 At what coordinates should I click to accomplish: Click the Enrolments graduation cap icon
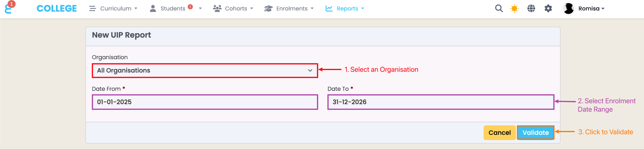(x=268, y=9)
